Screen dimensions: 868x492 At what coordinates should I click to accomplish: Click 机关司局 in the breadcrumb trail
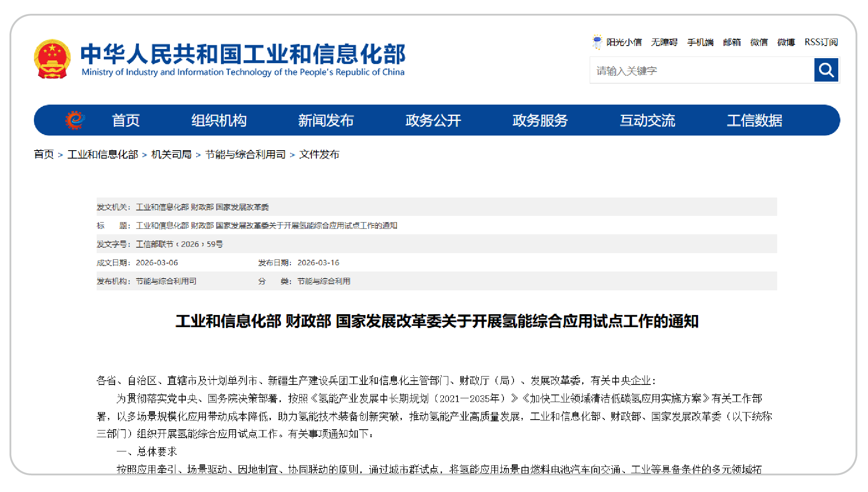click(x=171, y=154)
